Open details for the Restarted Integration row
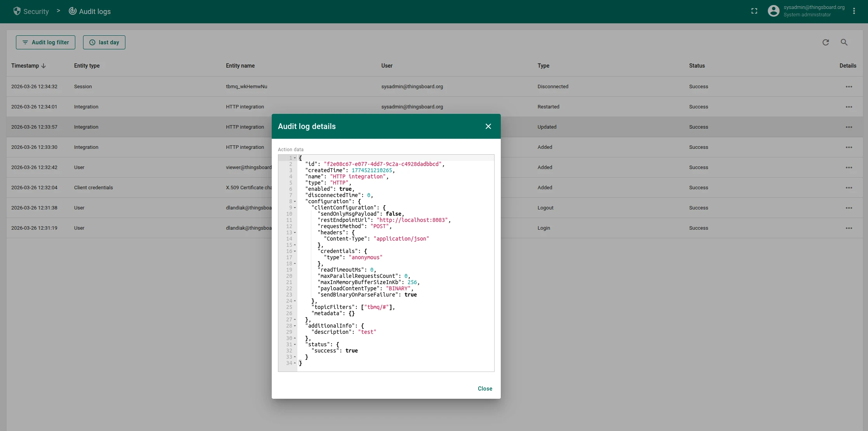Viewport: 868px width, 431px height. pyautogui.click(x=849, y=107)
